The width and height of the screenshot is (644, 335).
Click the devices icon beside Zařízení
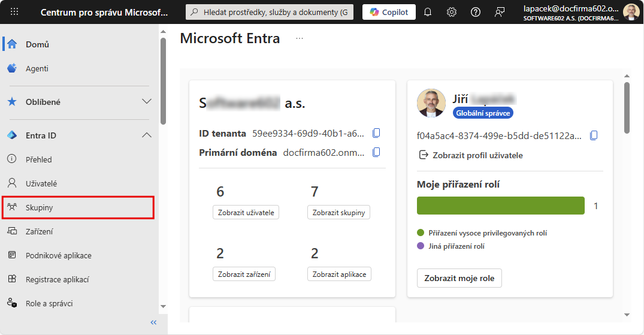12,231
